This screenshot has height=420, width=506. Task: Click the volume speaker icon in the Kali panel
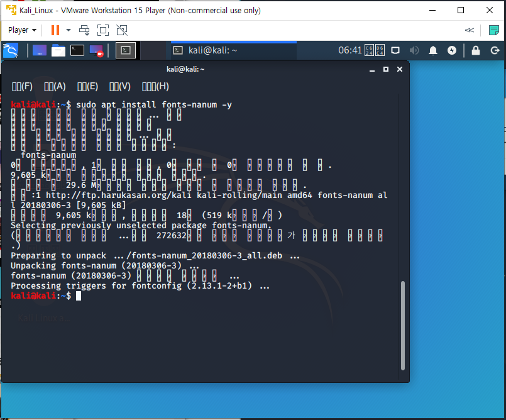tap(414, 50)
